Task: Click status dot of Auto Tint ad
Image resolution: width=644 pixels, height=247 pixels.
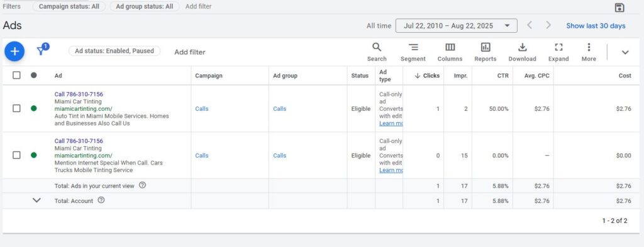Action: point(34,108)
